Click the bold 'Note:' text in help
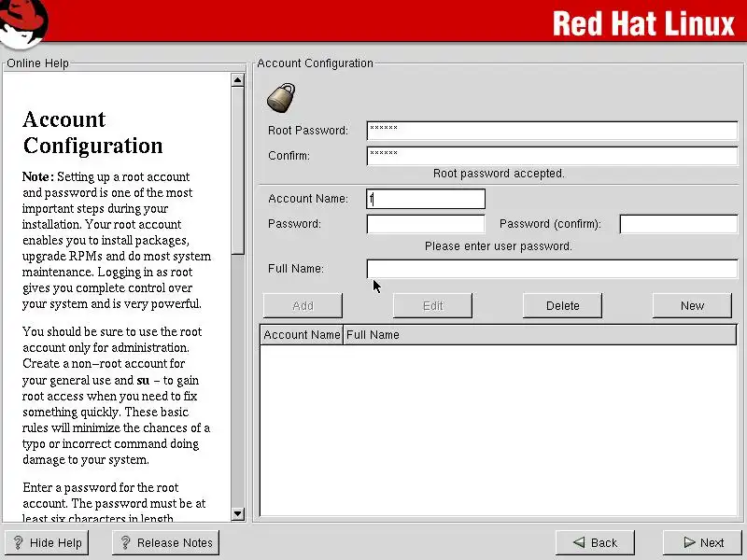The image size is (747, 560). tap(38, 176)
